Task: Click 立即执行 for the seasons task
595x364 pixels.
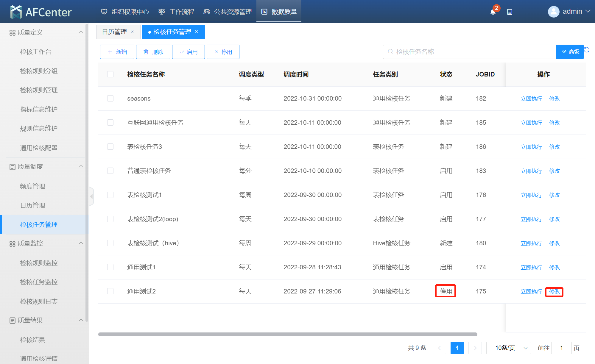Action: point(531,99)
